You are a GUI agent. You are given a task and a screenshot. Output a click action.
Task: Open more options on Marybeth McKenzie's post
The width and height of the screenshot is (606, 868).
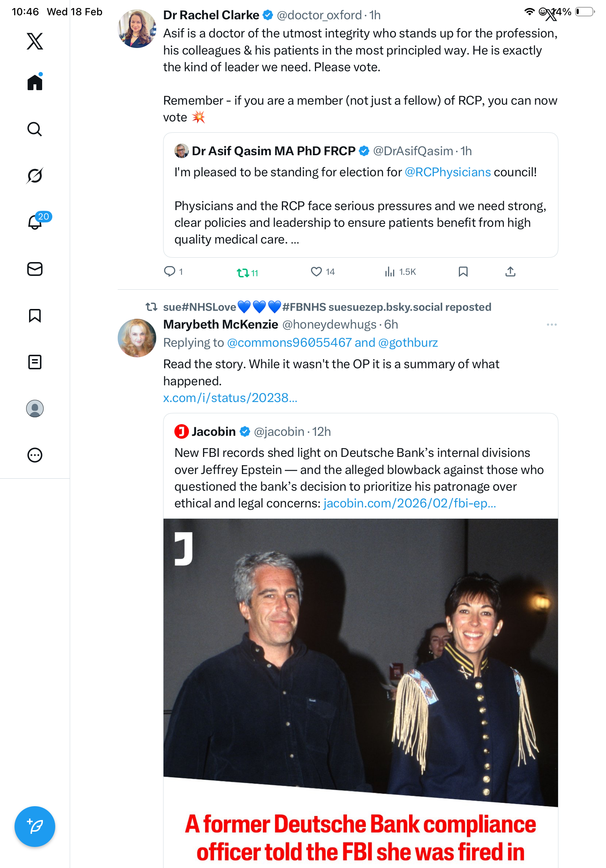tap(551, 325)
